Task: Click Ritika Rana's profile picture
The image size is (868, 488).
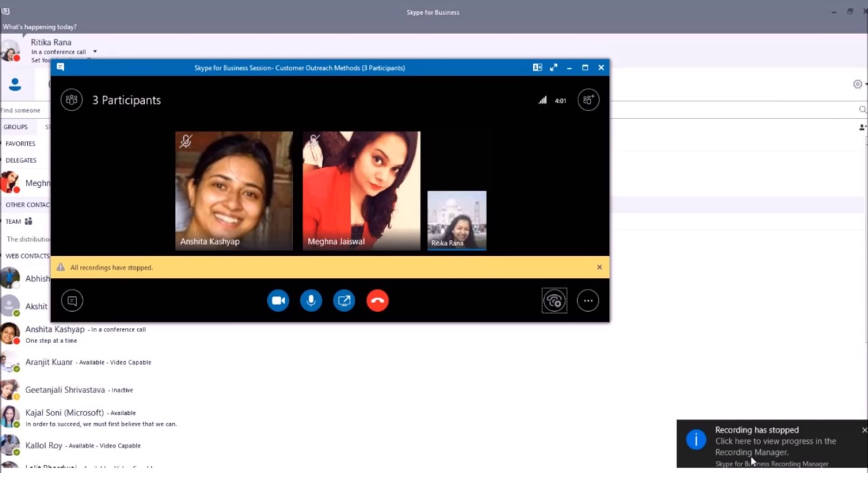Action: coord(11,51)
